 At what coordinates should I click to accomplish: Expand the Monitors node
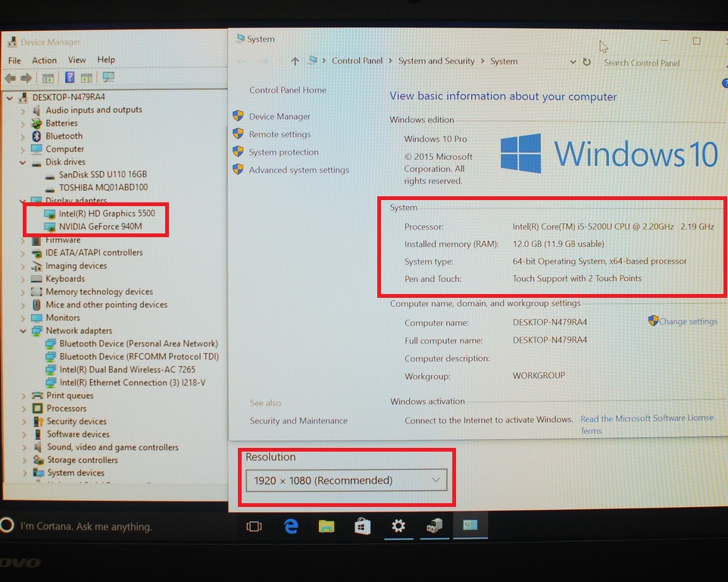click(23, 318)
